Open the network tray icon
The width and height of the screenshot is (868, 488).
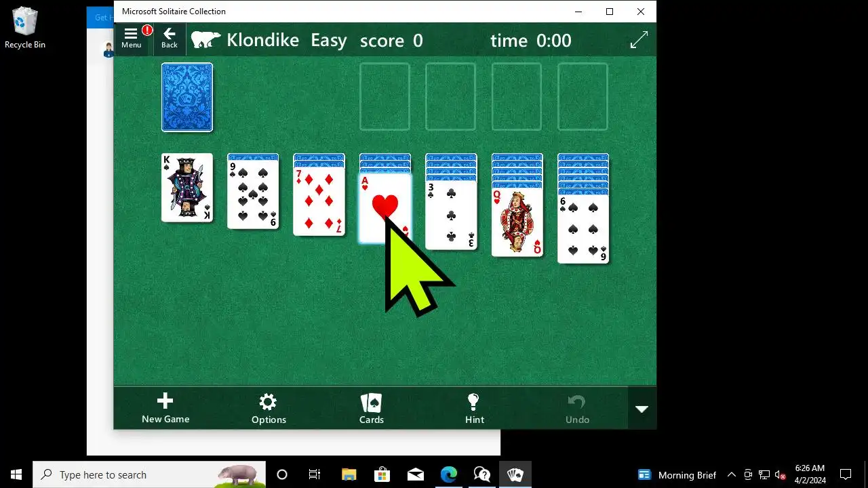764,474
